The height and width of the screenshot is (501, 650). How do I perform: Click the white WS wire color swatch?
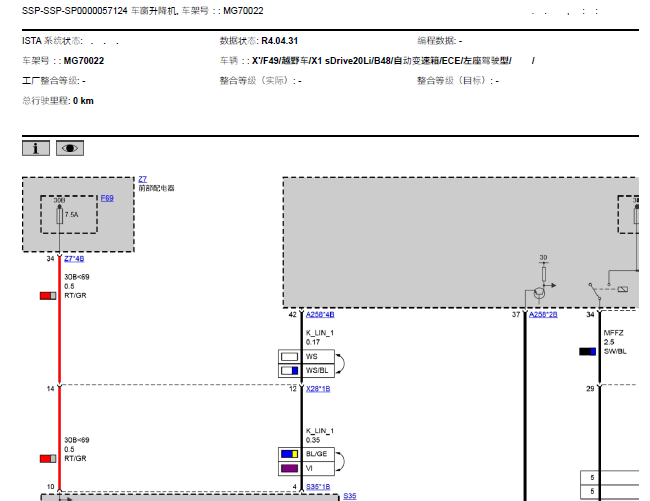tap(289, 357)
